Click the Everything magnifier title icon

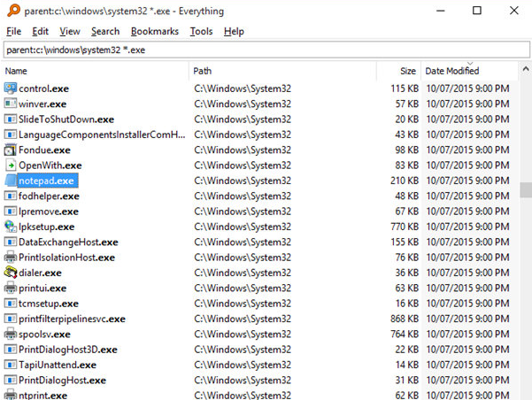pyautogui.click(x=13, y=11)
